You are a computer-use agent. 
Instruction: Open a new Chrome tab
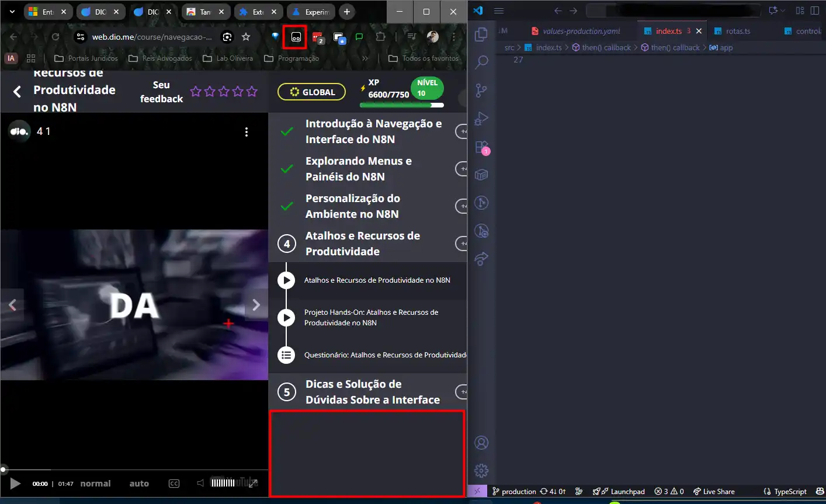(x=347, y=12)
